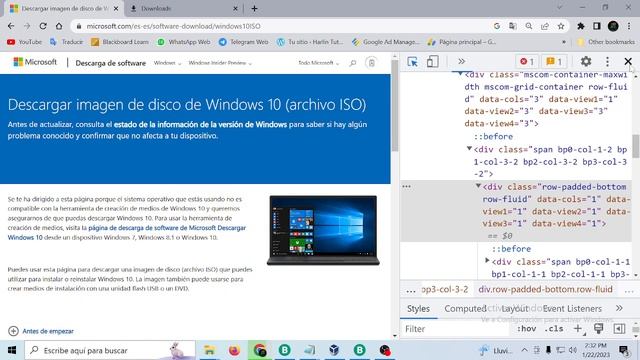Image resolution: width=640 pixels, height=360 pixels.
Task: Click the Google icon in address bar
Action: [x=497, y=26]
